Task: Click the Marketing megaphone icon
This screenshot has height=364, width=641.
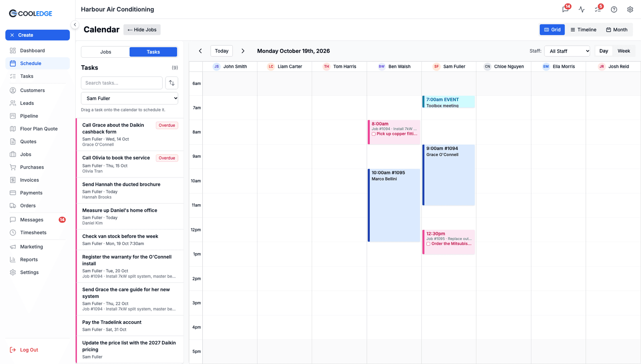Action: click(13, 247)
